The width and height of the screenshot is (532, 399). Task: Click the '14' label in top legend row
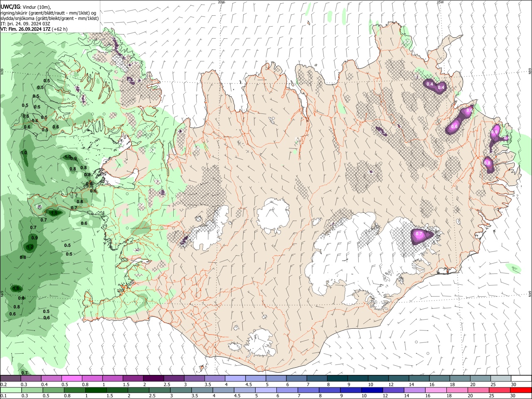tap(411, 385)
